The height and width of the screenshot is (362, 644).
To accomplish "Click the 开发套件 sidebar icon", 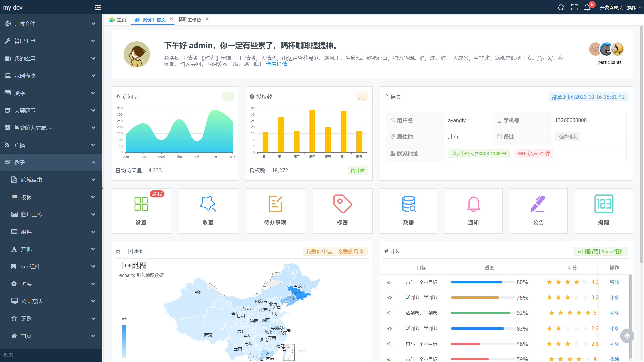I will coord(8,23).
